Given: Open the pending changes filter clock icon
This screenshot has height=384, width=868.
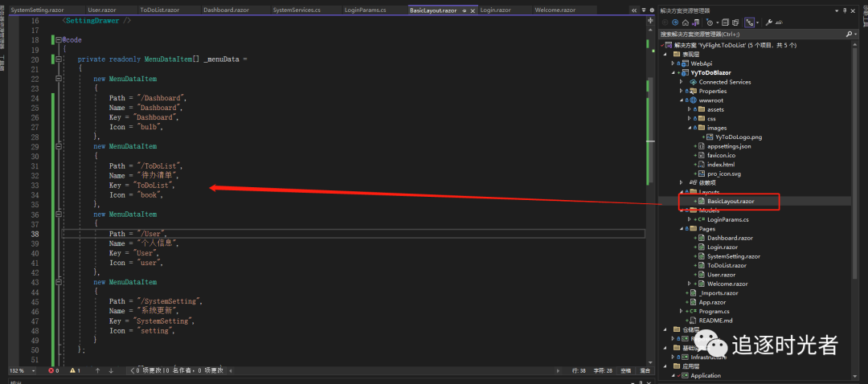Looking at the screenshot, I should click(710, 22).
